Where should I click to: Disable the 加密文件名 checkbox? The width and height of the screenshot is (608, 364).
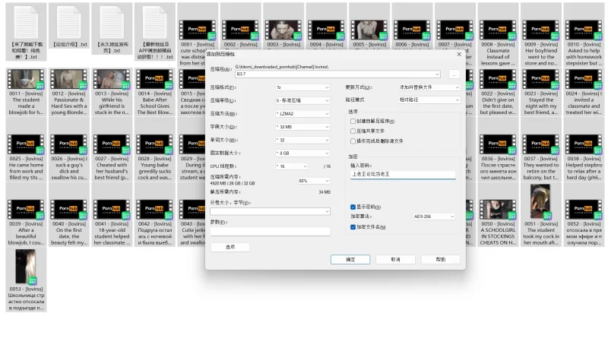[x=353, y=226]
